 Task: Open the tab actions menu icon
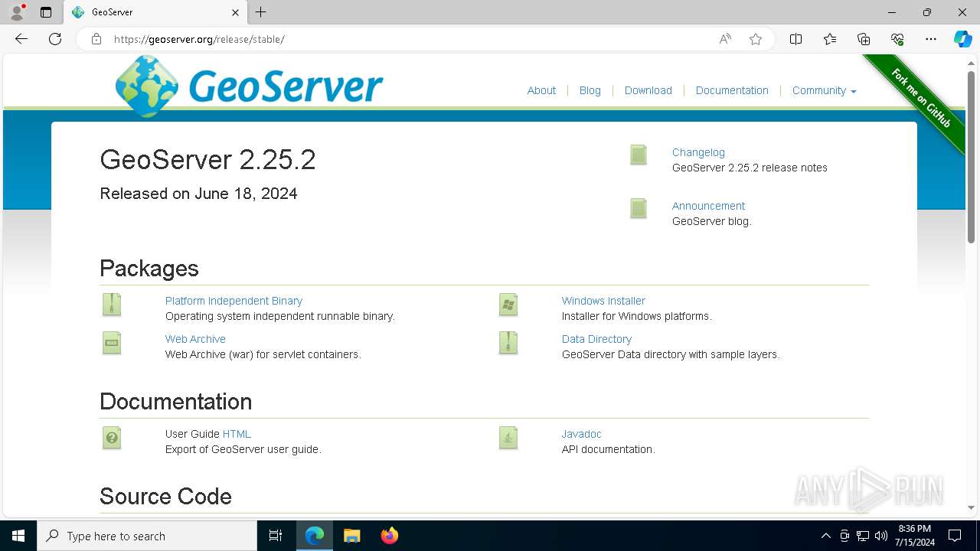tap(46, 12)
